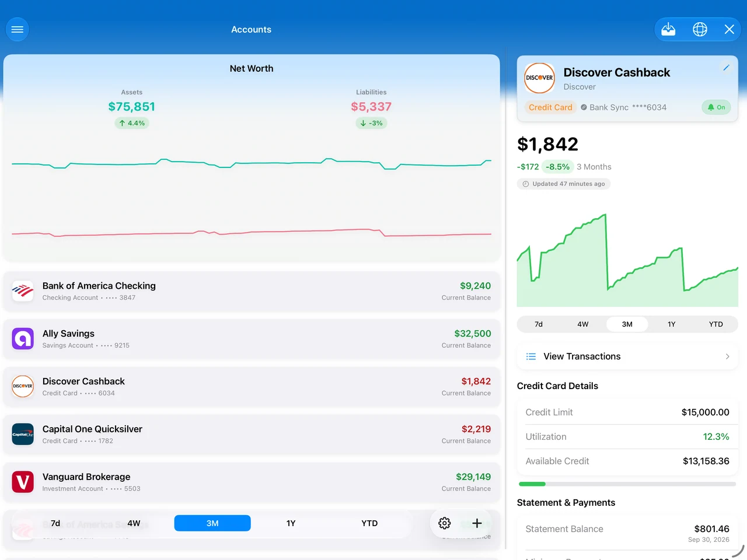Click the -8.5% change badge
Viewport: 747px width, 560px height.
coord(557,167)
